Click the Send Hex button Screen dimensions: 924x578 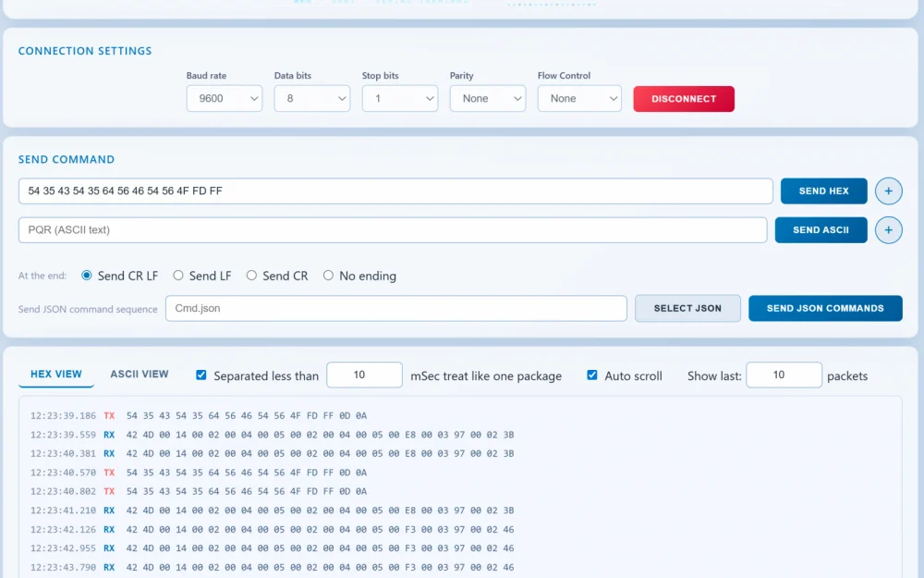[x=824, y=191]
